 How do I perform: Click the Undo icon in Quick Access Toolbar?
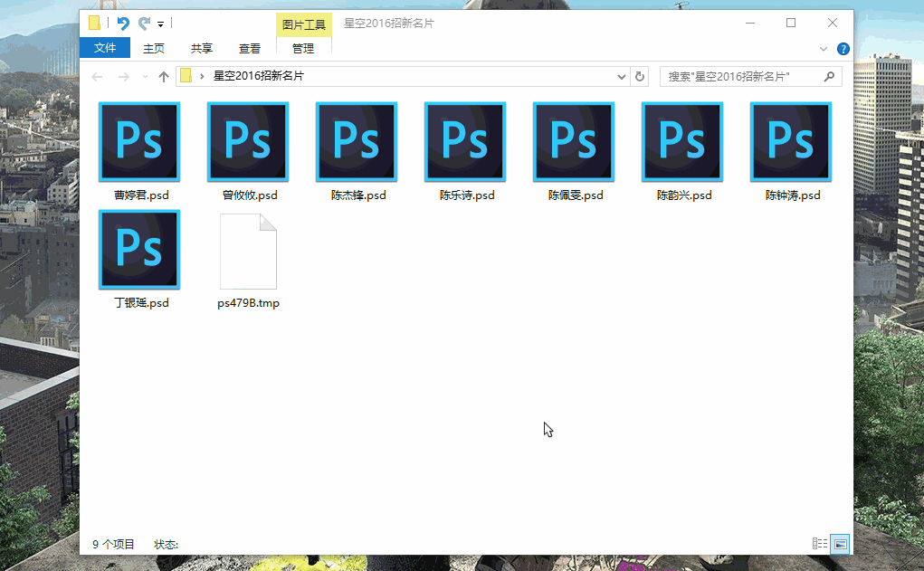click(124, 23)
